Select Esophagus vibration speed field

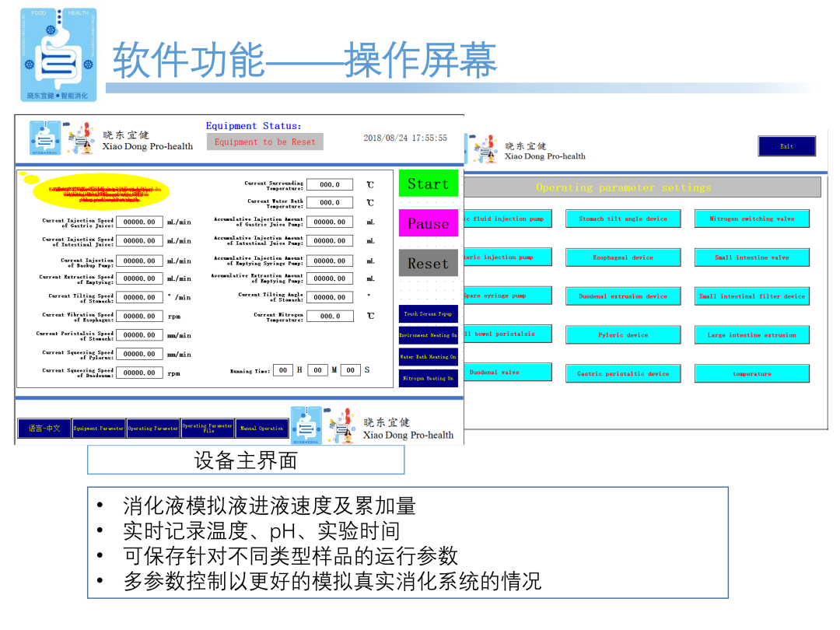(139, 316)
